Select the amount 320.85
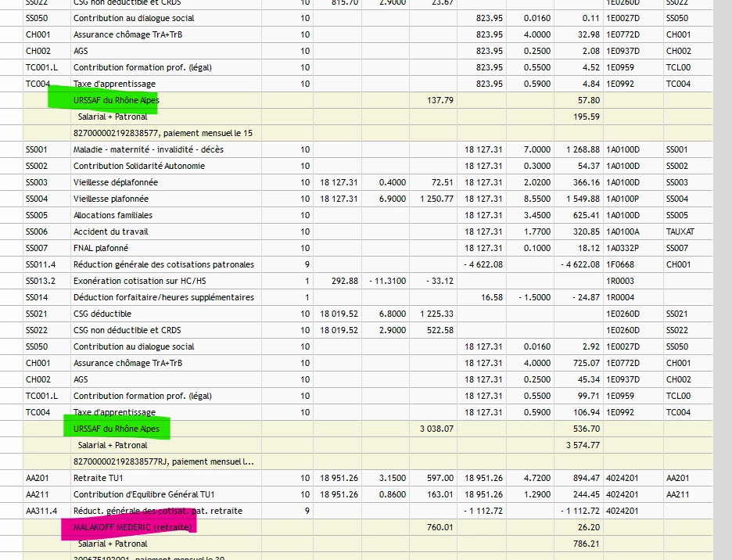This screenshot has width=732, height=560. 587,232
